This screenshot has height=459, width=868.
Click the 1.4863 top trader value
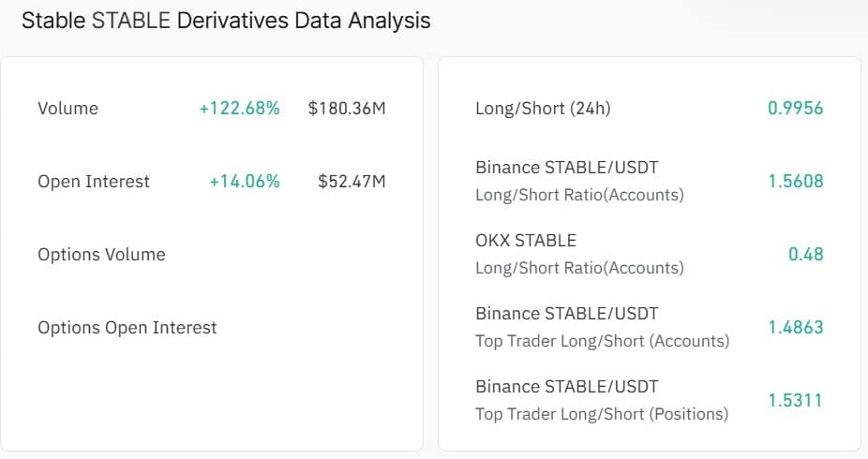(x=795, y=328)
